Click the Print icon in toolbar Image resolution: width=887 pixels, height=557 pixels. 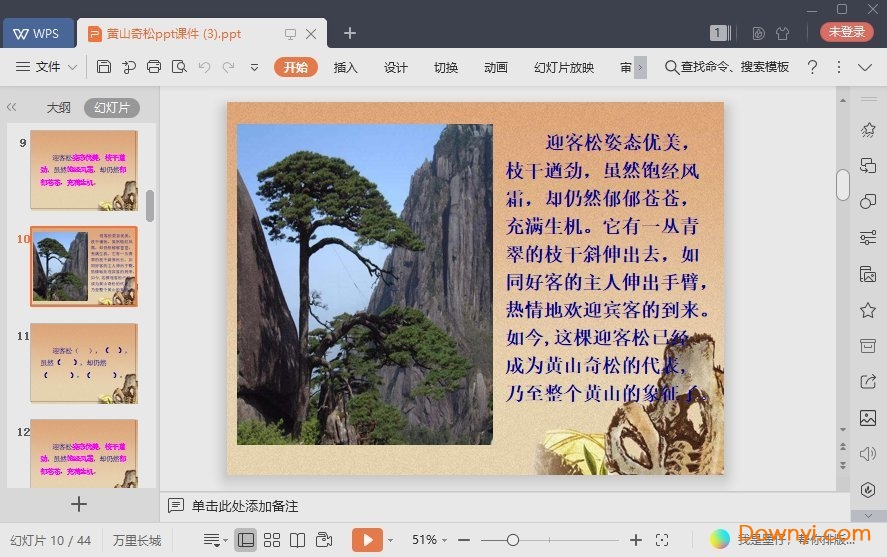[154, 67]
